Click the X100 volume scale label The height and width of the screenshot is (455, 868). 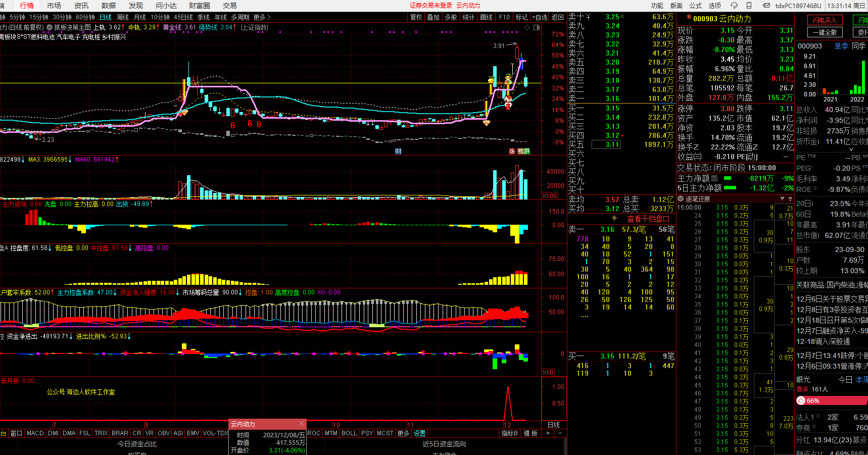click(550, 196)
